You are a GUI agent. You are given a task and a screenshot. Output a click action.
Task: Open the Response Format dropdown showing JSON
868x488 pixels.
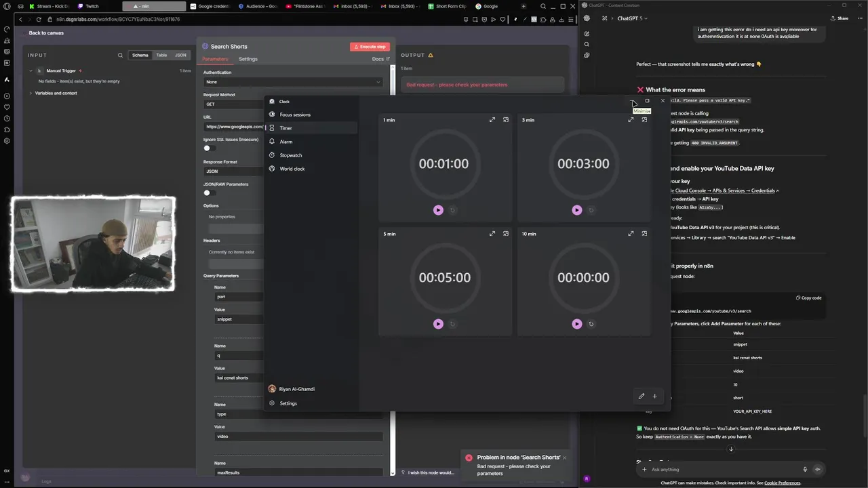(x=234, y=171)
